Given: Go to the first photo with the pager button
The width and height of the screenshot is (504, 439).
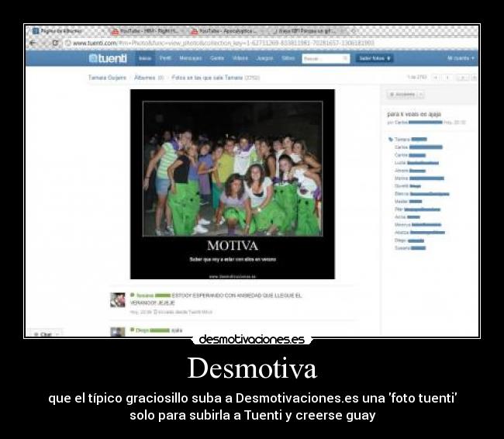Looking at the screenshot, I should click(436, 78).
